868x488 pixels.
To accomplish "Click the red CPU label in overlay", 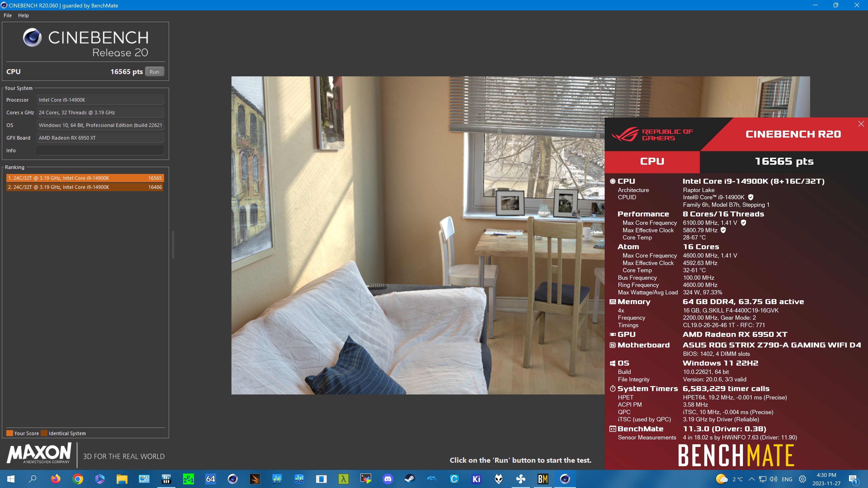I will (652, 161).
